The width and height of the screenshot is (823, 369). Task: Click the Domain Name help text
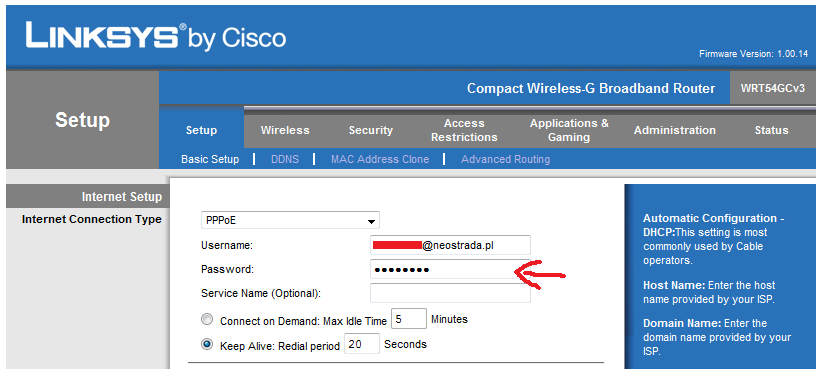717,337
